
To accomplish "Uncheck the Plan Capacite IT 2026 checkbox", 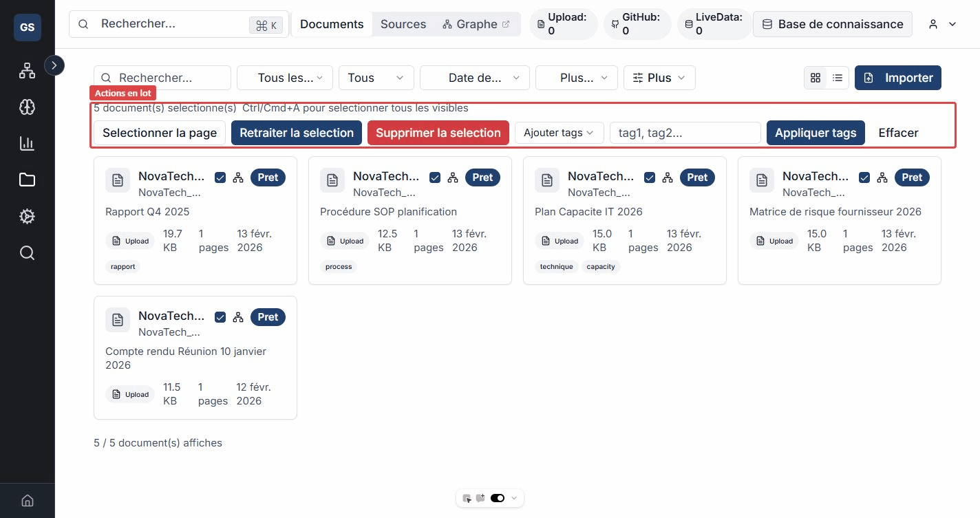I will (650, 177).
